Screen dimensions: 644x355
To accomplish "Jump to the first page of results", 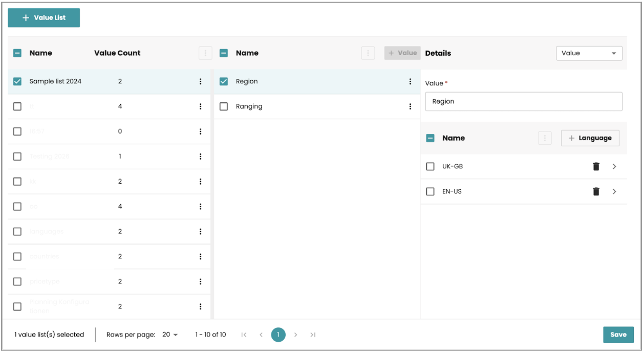I will point(244,335).
